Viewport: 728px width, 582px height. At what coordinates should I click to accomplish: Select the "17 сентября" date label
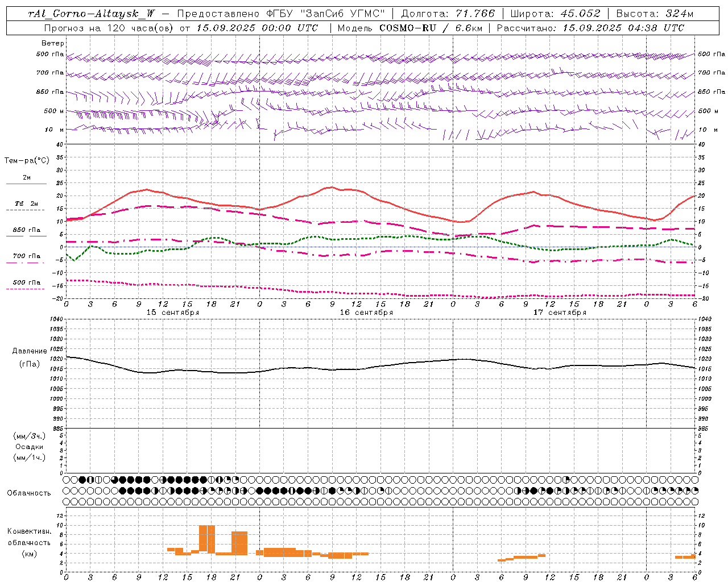click(x=560, y=312)
